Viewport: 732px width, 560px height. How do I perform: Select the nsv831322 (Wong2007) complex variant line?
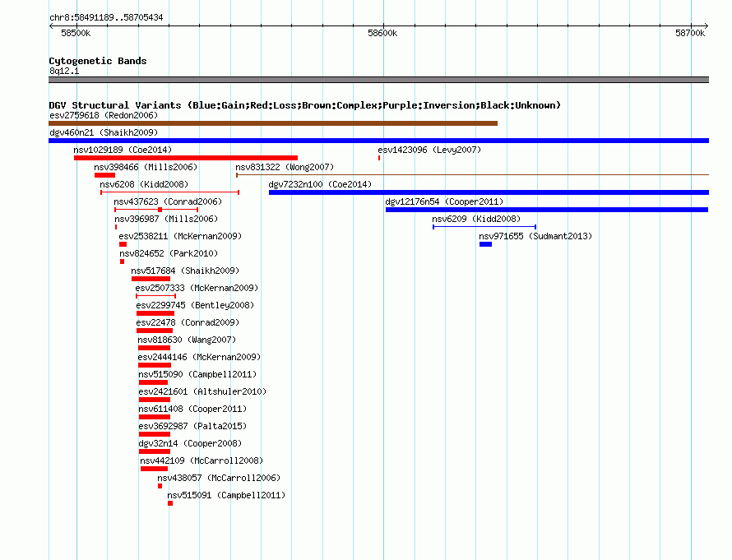[x=472, y=175]
